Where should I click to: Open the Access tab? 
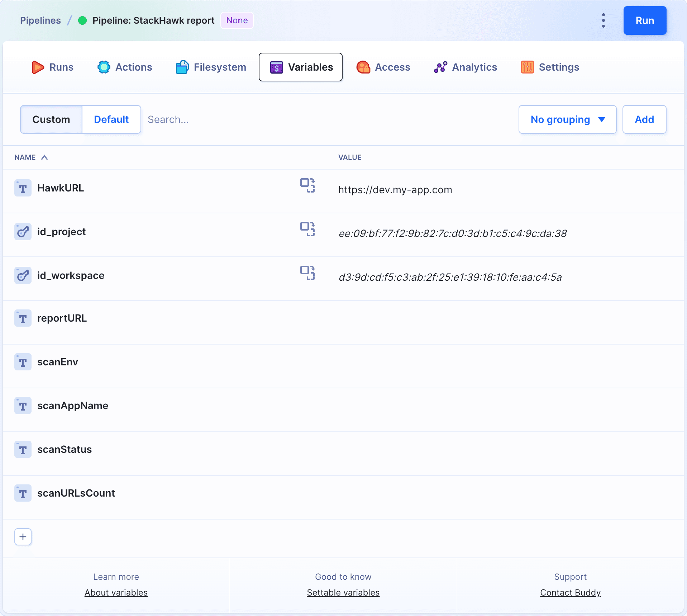click(x=383, y=67)
